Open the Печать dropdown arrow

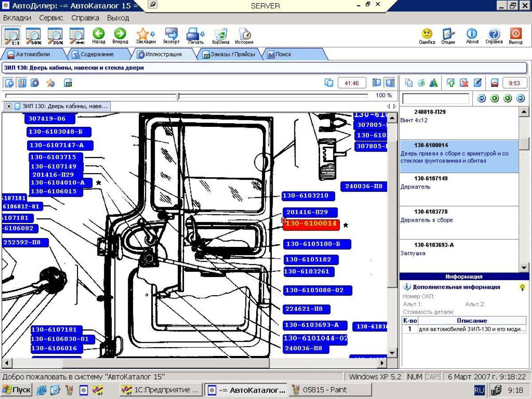point(203,34)
